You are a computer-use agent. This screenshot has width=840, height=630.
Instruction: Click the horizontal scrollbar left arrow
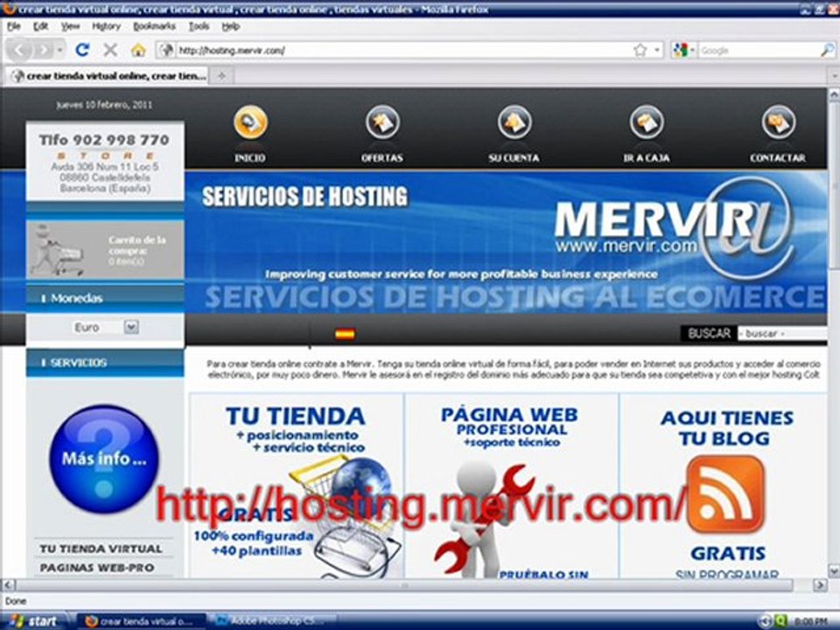[7, 585]
